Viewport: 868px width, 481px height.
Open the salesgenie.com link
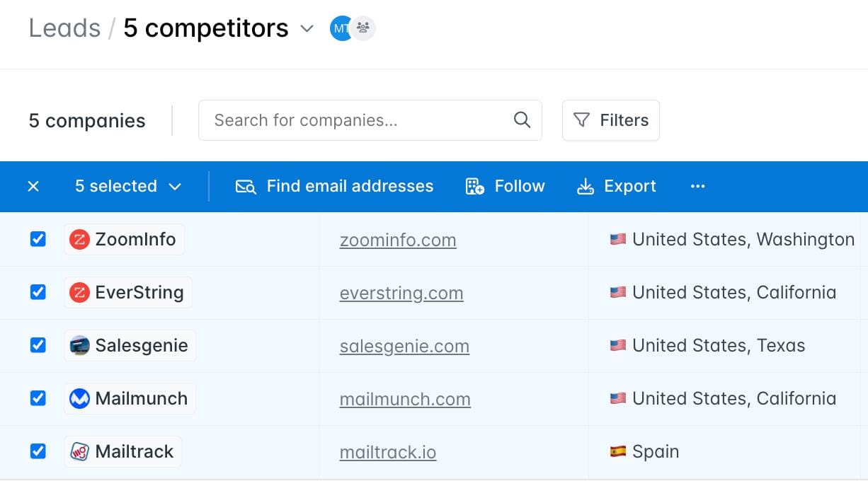pyautogui.click(x=404, y=346)
